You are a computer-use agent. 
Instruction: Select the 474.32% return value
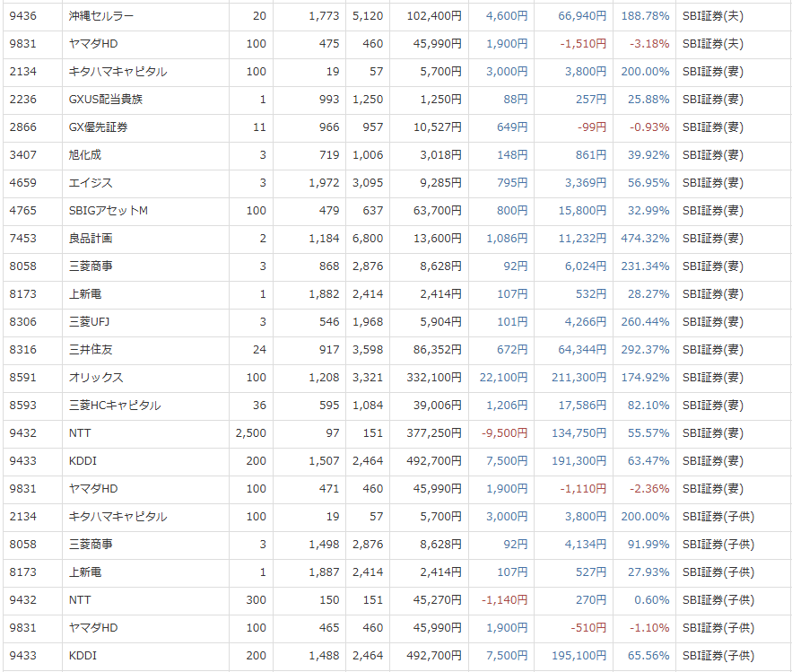(645, 239)
